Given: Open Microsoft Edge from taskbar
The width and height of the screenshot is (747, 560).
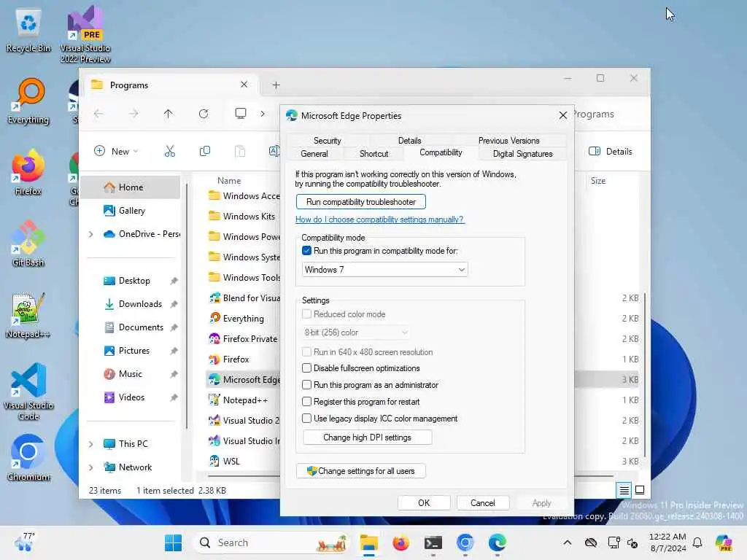Looking at the screenshot, I should coord(497,542).
